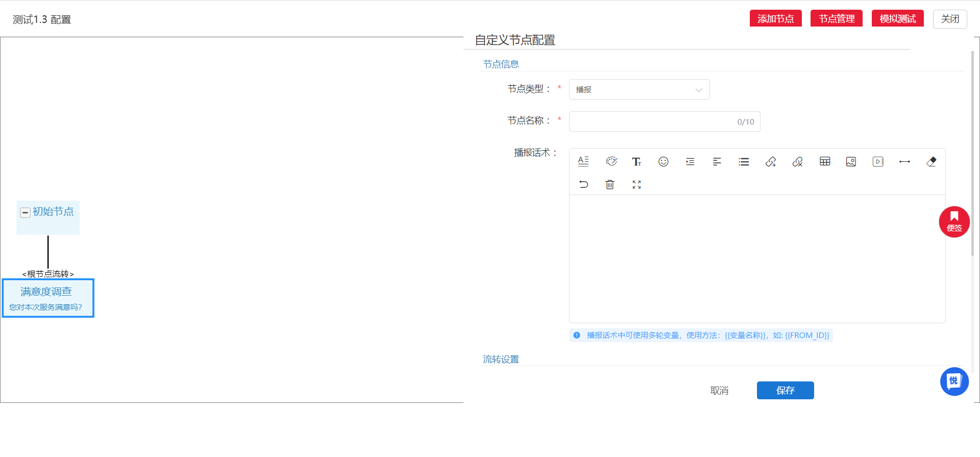Image resolution: width=980 pixels, height=457 pixels.
Task: Open the blue chat assistant icon
Action: (954, 381)
